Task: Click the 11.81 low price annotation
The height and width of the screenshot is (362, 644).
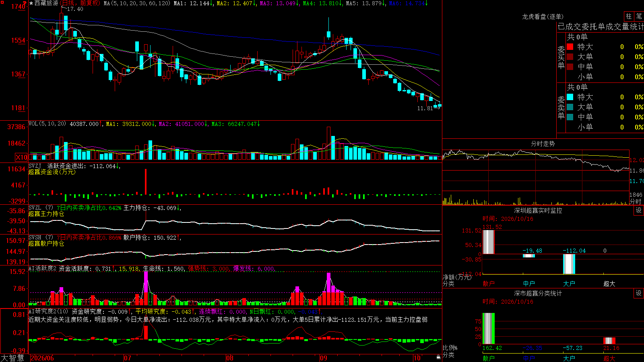Action: pyautogui.click(x=425, y=108)
